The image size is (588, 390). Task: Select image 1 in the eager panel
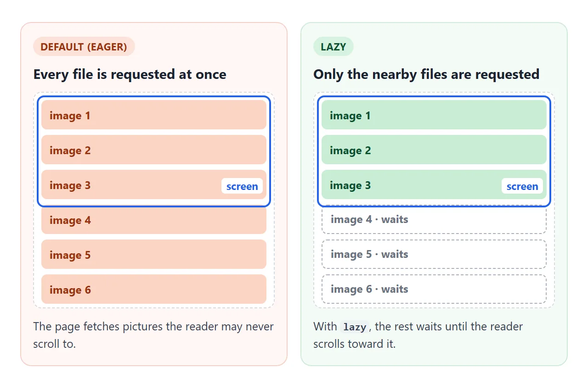tap(154, 115)
